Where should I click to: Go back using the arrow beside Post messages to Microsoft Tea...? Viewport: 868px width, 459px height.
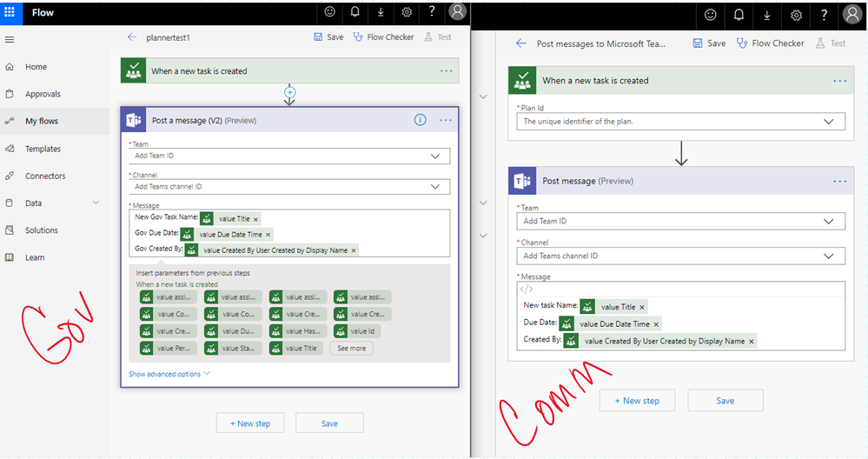coord(521,43)
